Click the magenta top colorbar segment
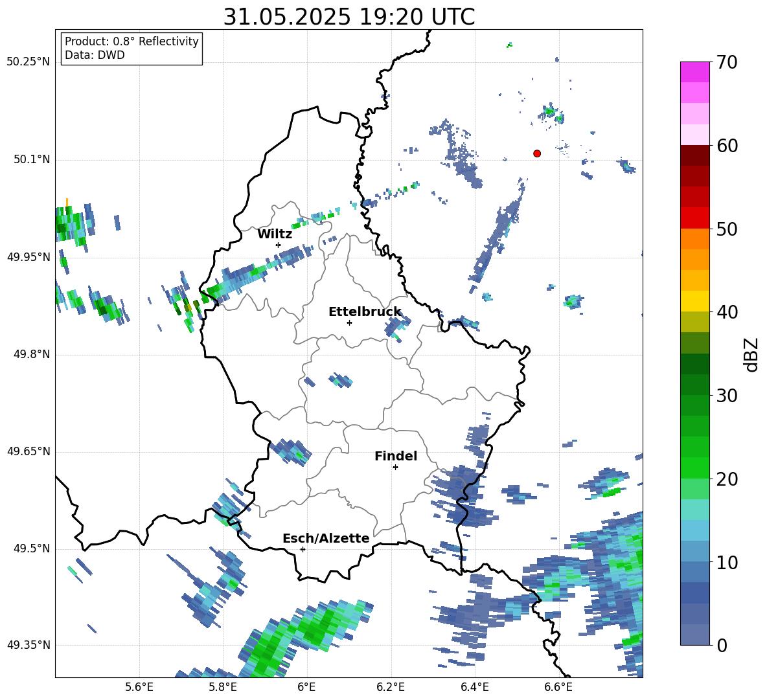 pos(695,72)
